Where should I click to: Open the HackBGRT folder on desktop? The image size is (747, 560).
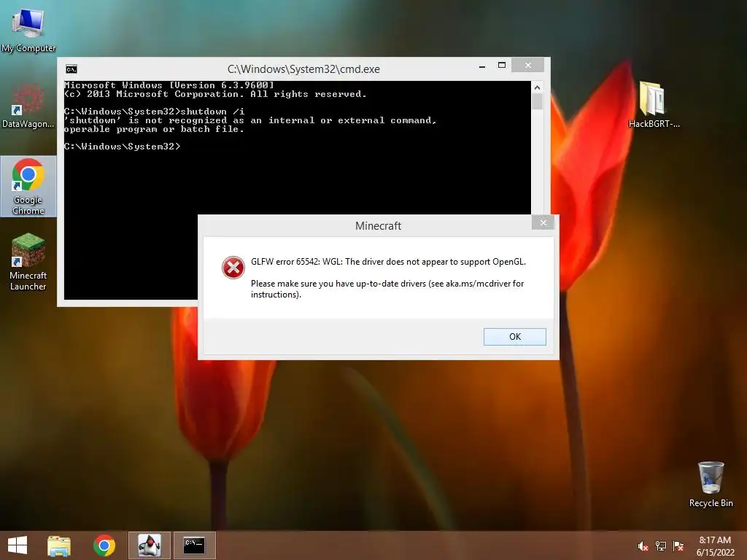point(654,104)
